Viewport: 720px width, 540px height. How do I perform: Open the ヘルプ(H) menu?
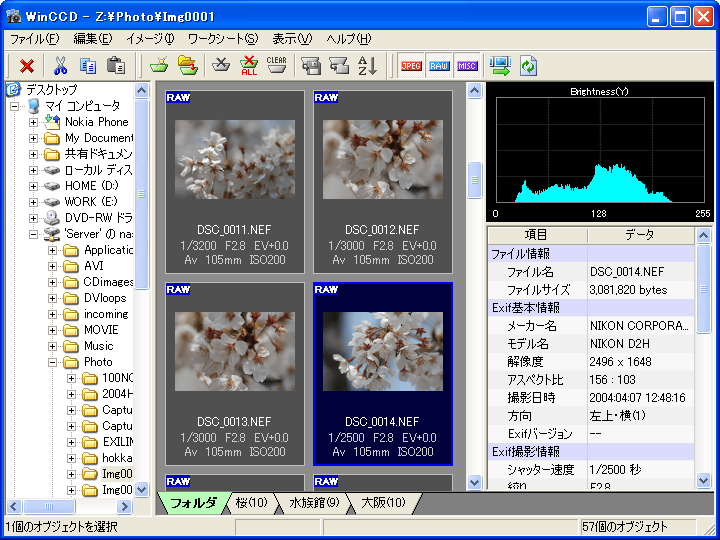(x=349, y=39)
